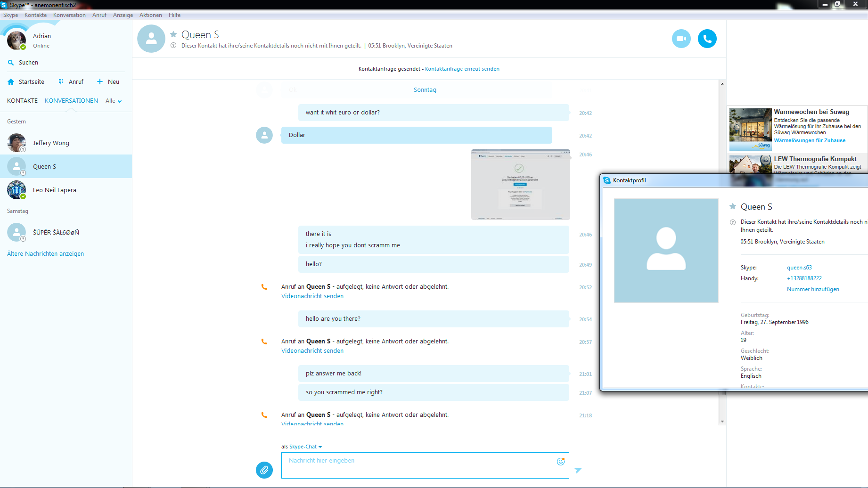The width and height of the screenshot is (868, 488).
Task: Click Wärmelösungen für Zuhause ad link
Action: click(810, 140)
